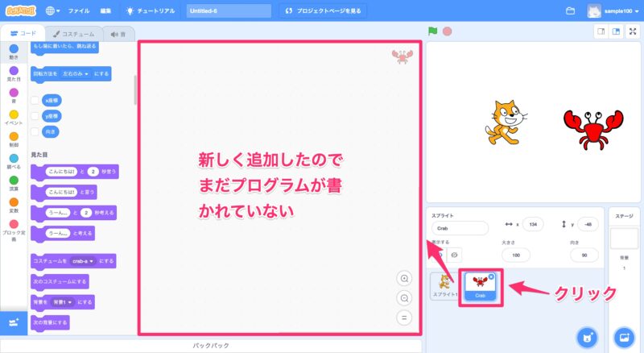The image size is (644, 353).
Task: Switch to full screen stage mode
Action: pos(633,32)
